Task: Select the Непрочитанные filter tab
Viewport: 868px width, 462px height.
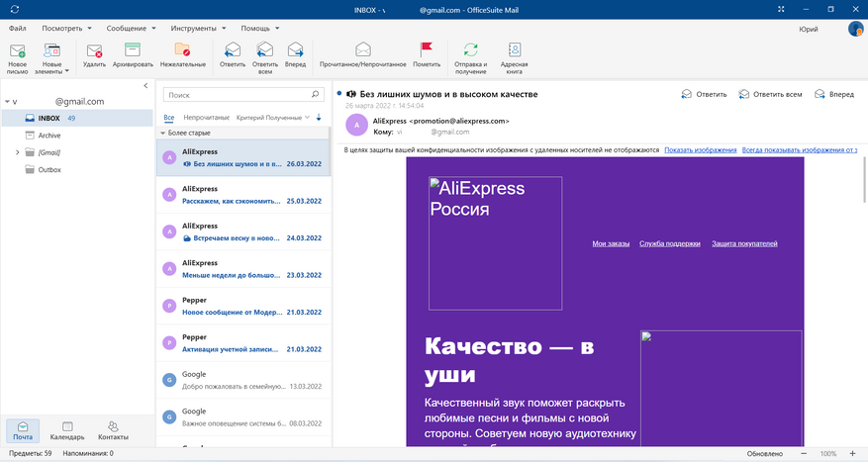Action: tap(207, 118)
